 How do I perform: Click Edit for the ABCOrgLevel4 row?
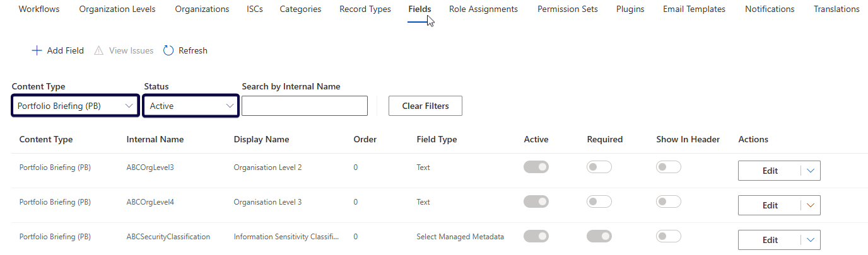pyautogui.click(x=770, y=205)
